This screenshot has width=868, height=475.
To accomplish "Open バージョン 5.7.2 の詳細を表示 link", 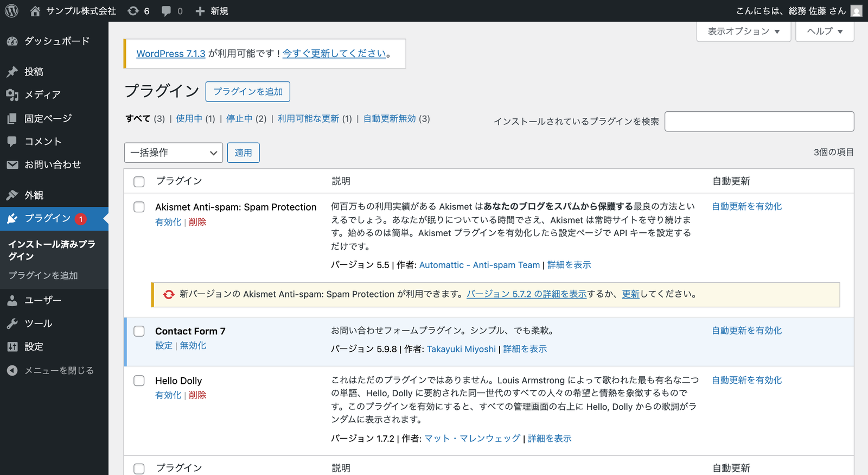I will [x=527, y=294].
